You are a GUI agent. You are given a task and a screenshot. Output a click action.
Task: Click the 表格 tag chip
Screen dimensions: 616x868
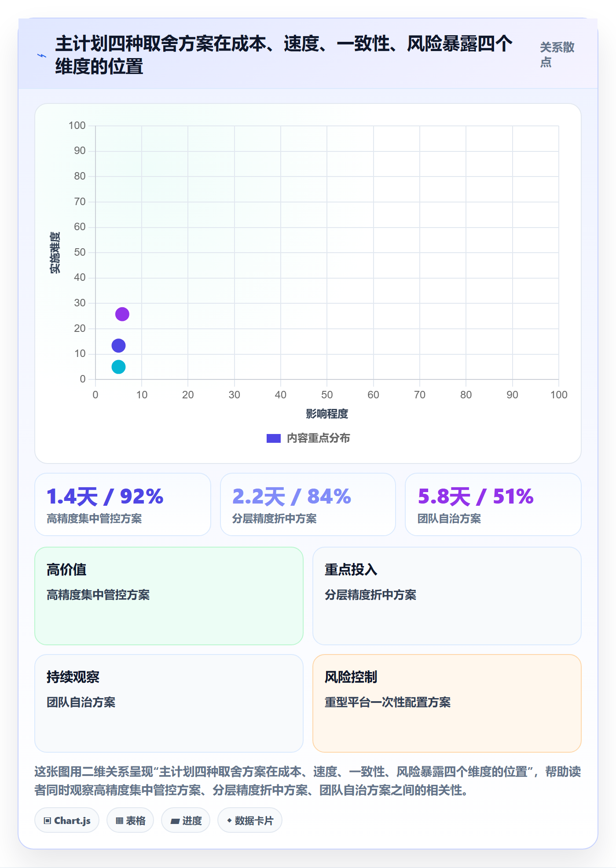pos(130,820)
